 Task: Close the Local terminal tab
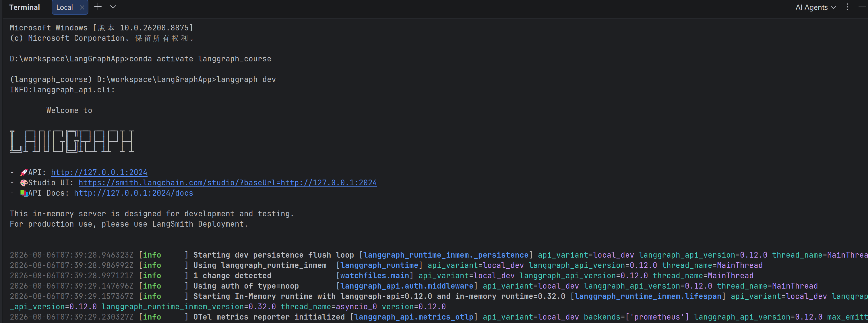(x=82, y=7)
